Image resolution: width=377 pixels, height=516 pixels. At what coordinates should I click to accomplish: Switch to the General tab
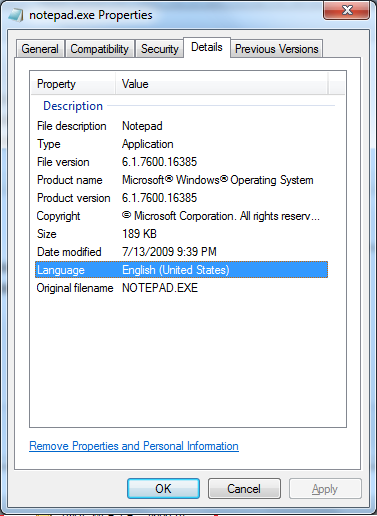40,49
